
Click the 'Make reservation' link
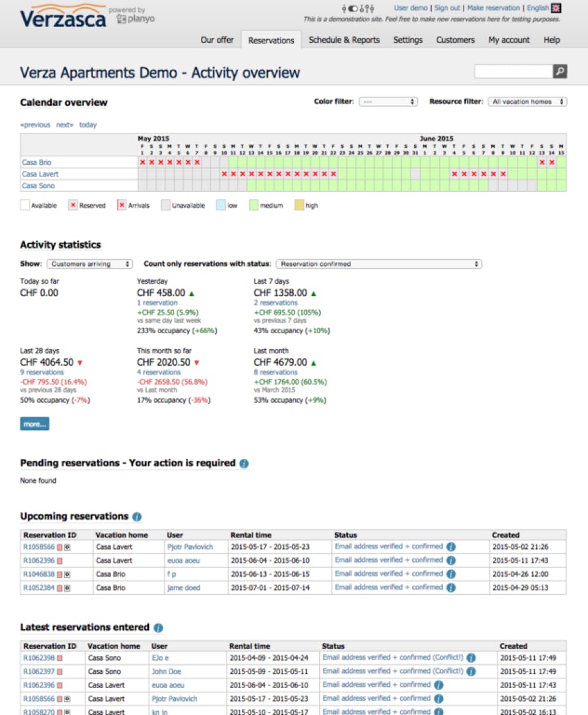493,8
